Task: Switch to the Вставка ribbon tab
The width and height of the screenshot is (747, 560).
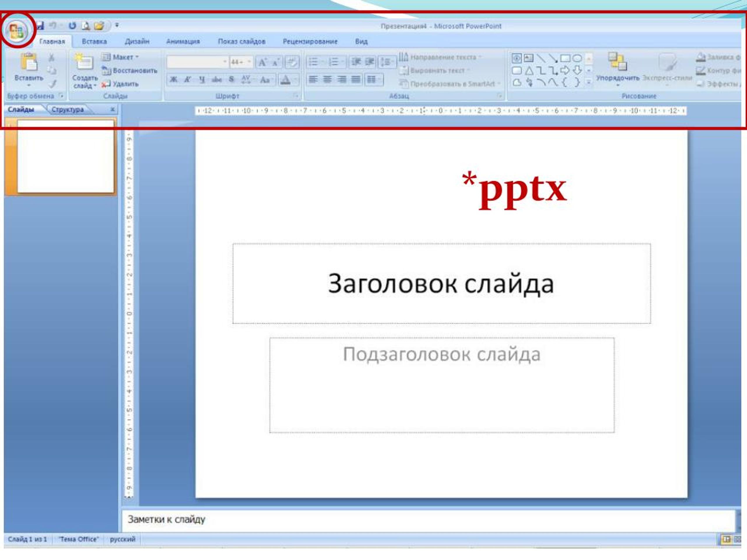Action: [94, 41]
